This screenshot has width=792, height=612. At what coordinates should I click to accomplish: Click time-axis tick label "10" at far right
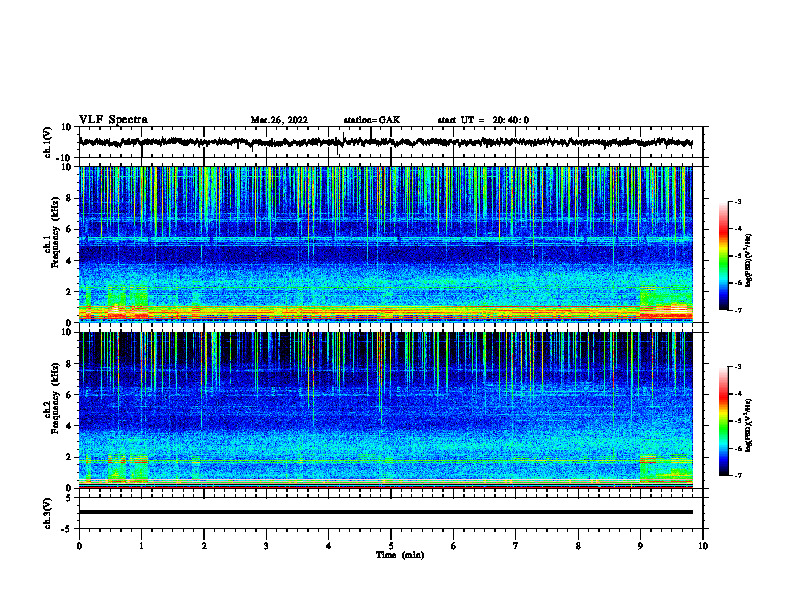(703, 546)
